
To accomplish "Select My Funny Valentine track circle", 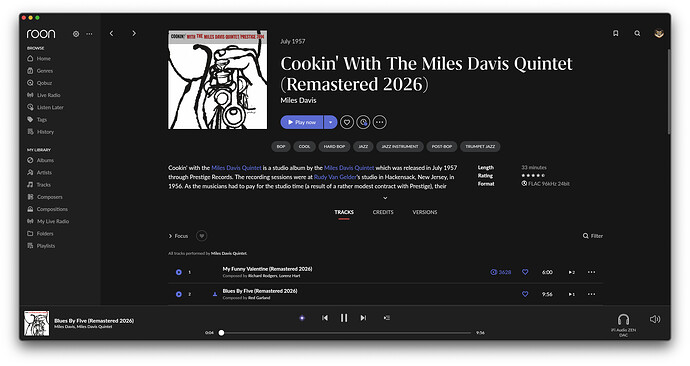I will pos(179,272).
